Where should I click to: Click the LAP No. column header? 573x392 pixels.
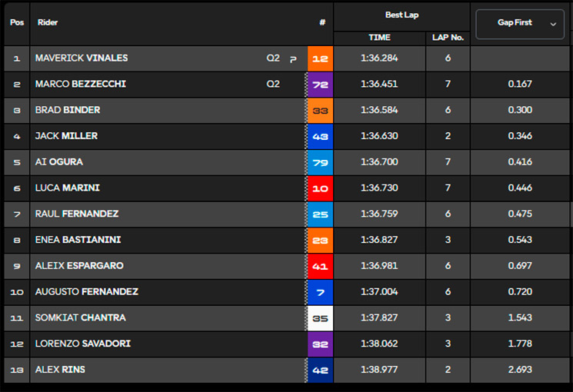click(x=448, y=38)
